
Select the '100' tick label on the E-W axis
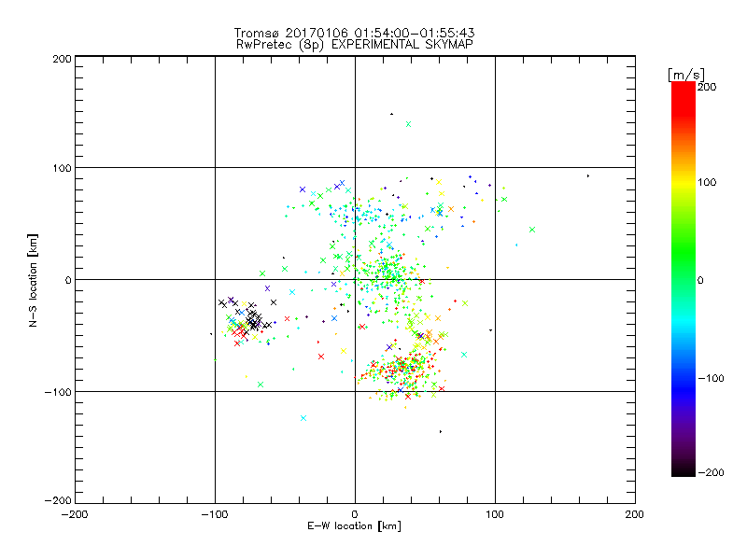(495, 514)
